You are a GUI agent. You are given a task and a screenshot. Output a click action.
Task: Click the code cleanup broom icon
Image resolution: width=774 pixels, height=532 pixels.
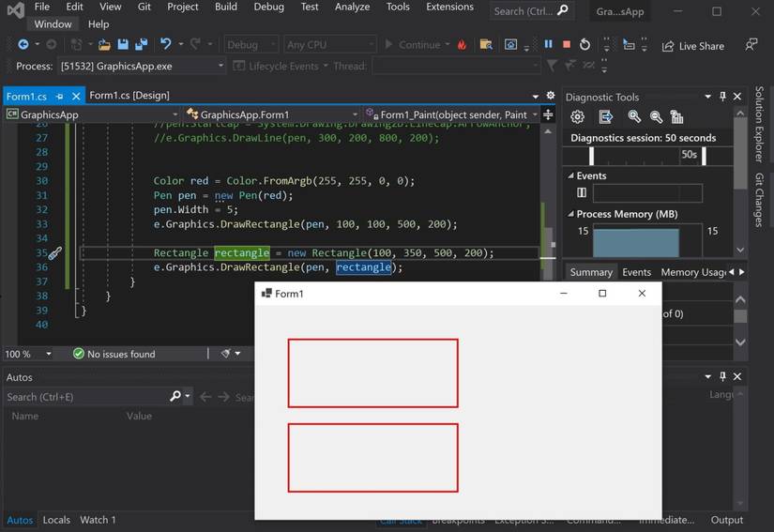(x=225, y=354)
